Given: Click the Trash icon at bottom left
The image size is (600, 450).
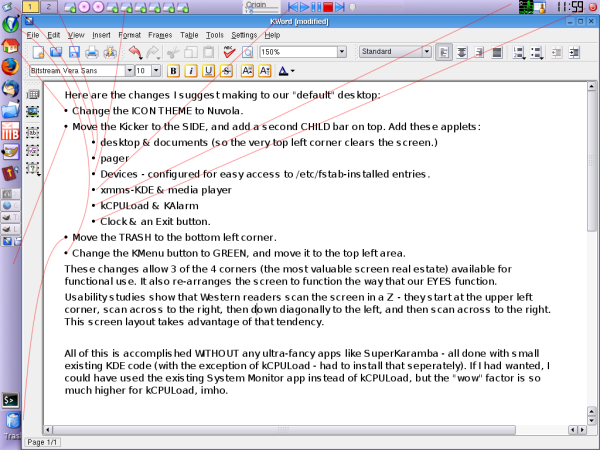Looking at the screenshot, I should click(12, 423).
